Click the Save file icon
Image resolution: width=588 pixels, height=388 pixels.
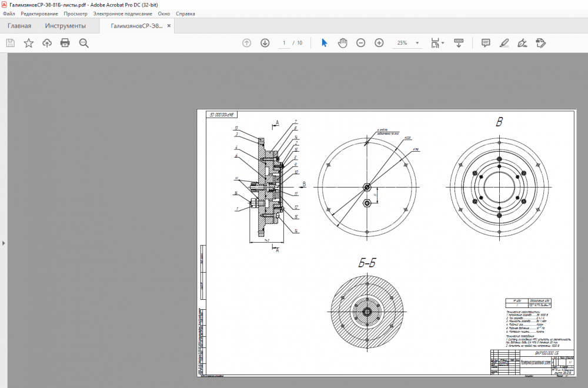pos(10,43)
